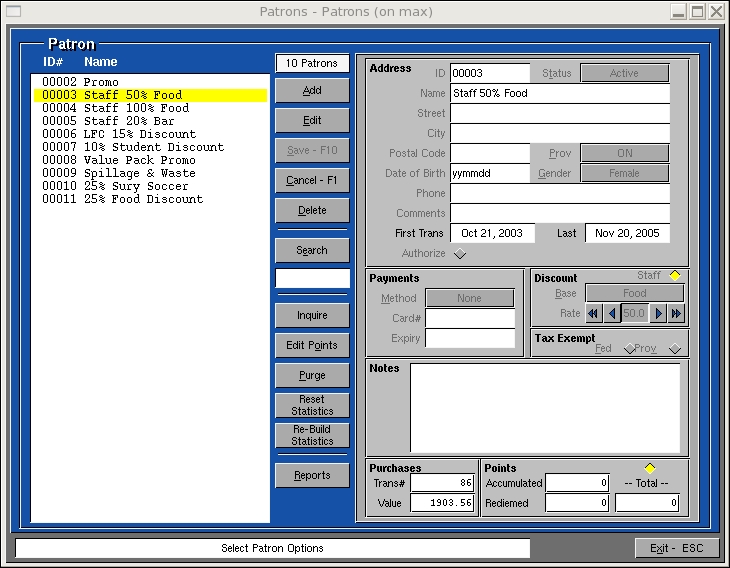Toggle the Authorize diamond indicator
This screenshot has width=730, height=568.
pos(460,254)
